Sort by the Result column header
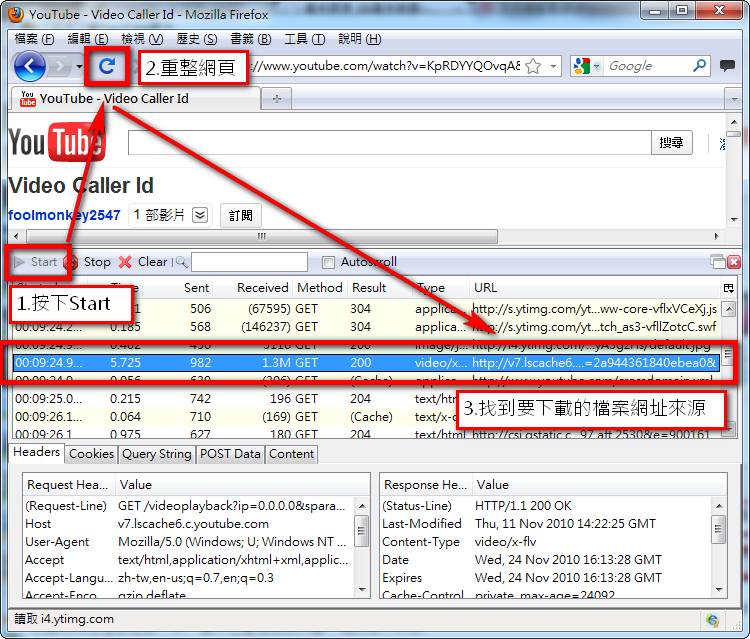The width and height of the screenshot is (750, 639). (x=380, y=288)
